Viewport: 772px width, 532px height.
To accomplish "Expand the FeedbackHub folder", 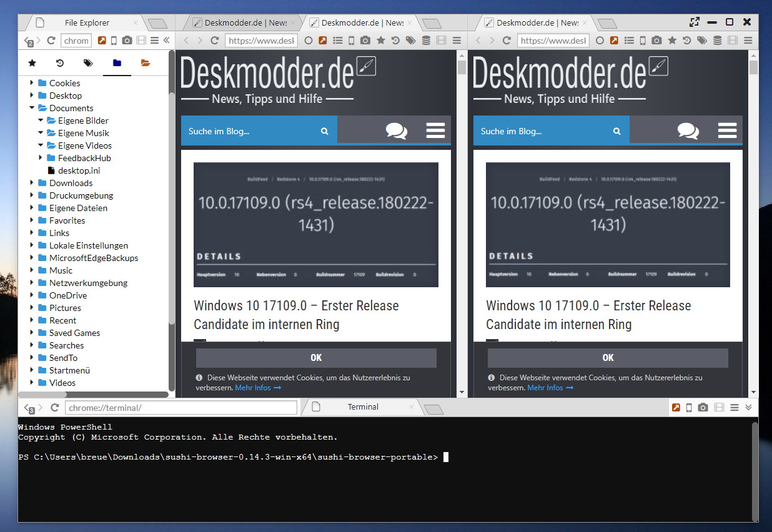I will [41, 158].
